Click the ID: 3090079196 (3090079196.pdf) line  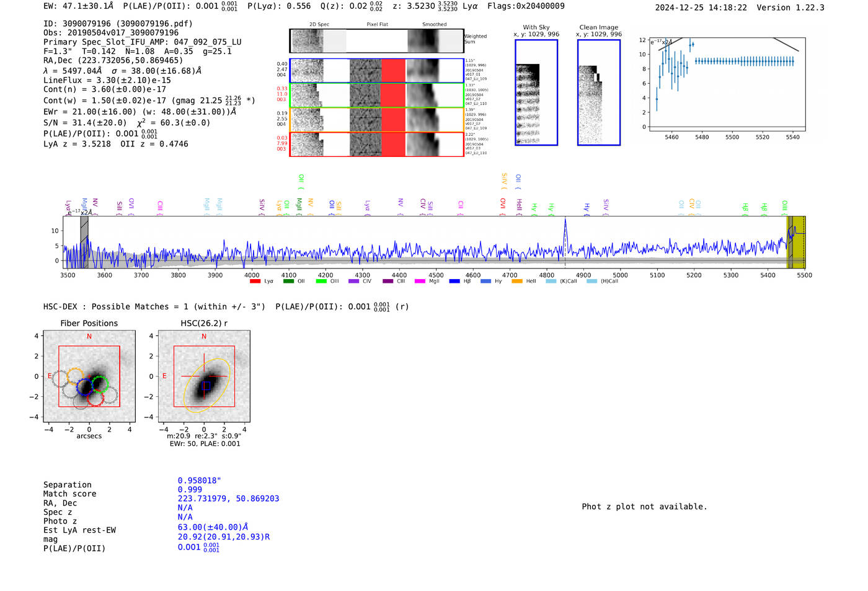118,24
